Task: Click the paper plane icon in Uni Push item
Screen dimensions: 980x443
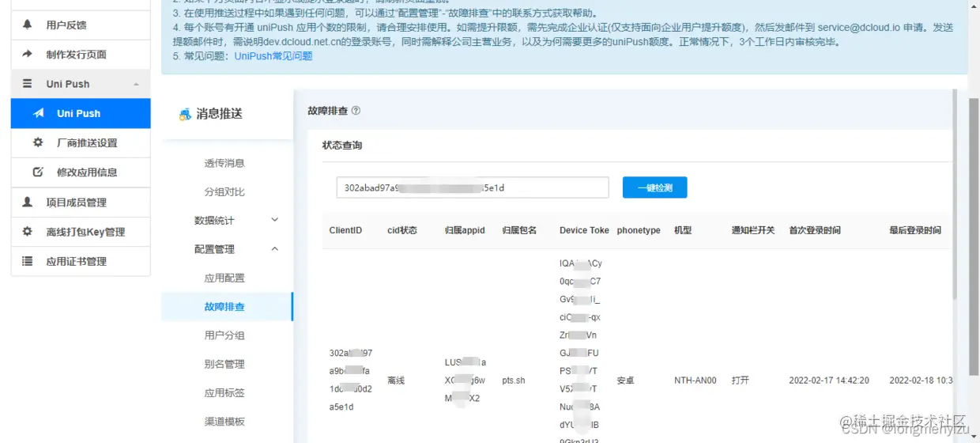Action: 38,113
